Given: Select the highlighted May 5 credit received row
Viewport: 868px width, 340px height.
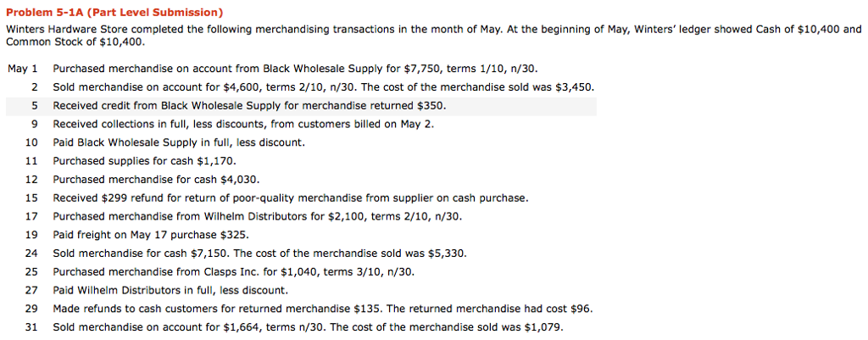Looking at the screenshot, I should click(x=249, y=106).
